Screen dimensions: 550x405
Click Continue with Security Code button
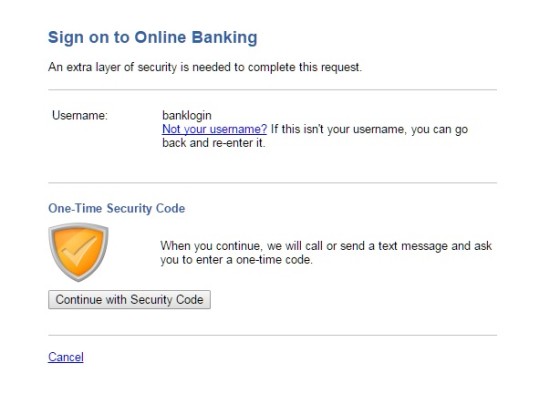pyautogui.click(x=129, y=299)
